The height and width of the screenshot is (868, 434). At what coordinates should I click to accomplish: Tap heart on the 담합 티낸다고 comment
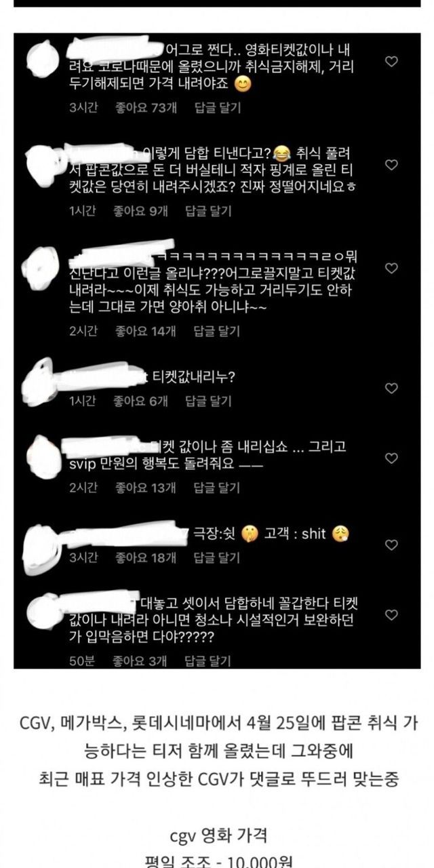coord(391,165)
